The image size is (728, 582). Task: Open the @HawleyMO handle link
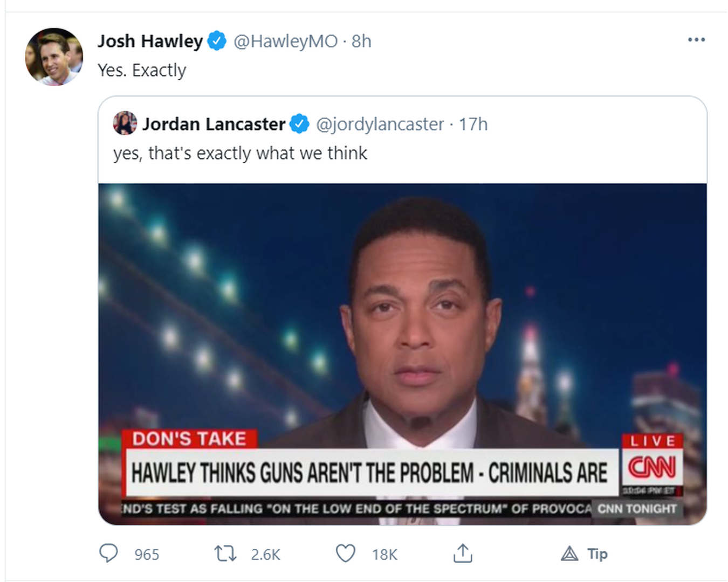click(285, 41)
